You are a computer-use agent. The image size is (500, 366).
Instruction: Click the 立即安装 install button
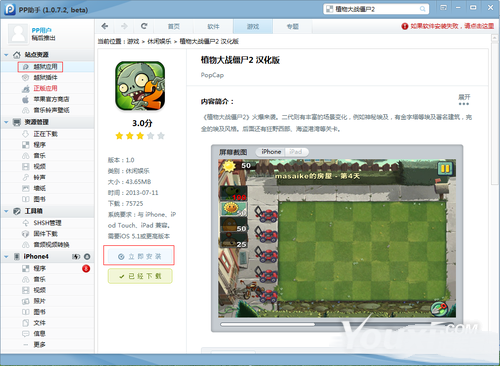coord(139,256)
